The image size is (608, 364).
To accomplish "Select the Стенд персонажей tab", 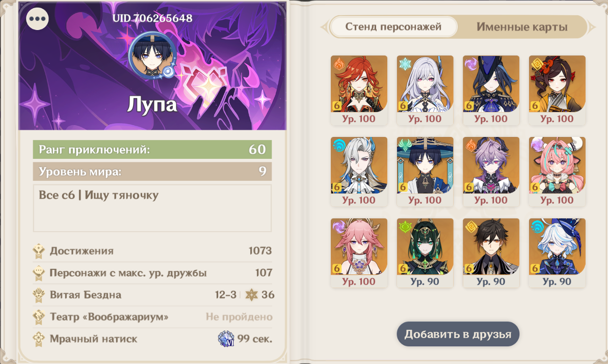I will click(x=393, y=26).
